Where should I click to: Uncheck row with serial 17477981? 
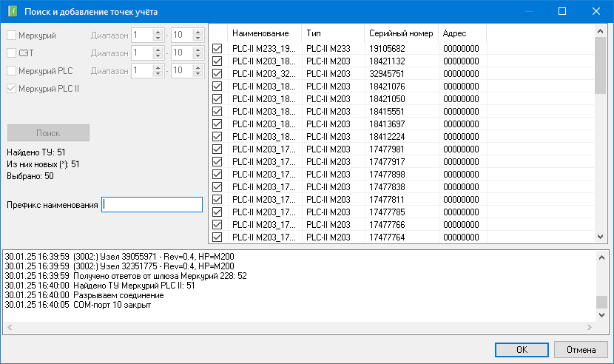click(x=217, y=149)
